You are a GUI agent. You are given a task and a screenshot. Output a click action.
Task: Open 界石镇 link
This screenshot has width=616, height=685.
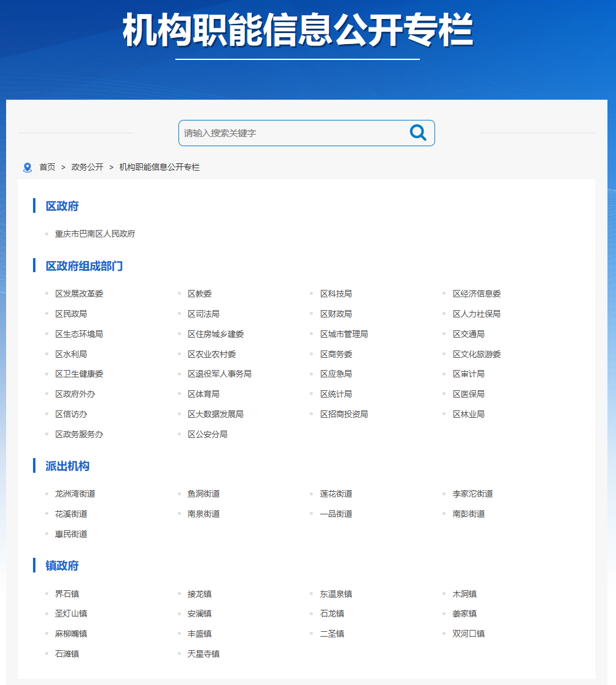tap(67, 594)
